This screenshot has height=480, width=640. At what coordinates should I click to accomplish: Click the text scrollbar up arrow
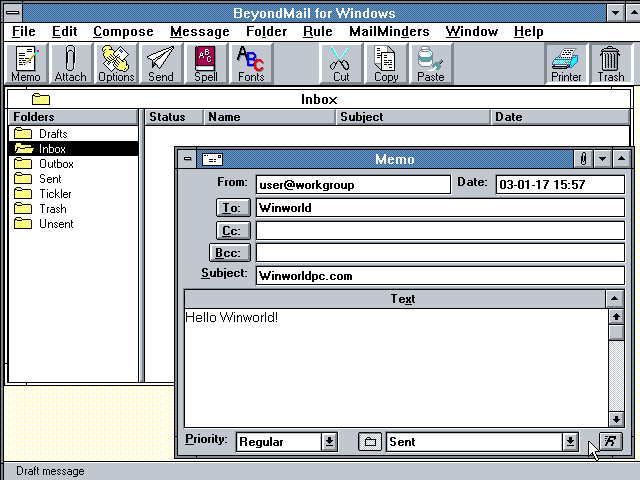coord(616,316)
